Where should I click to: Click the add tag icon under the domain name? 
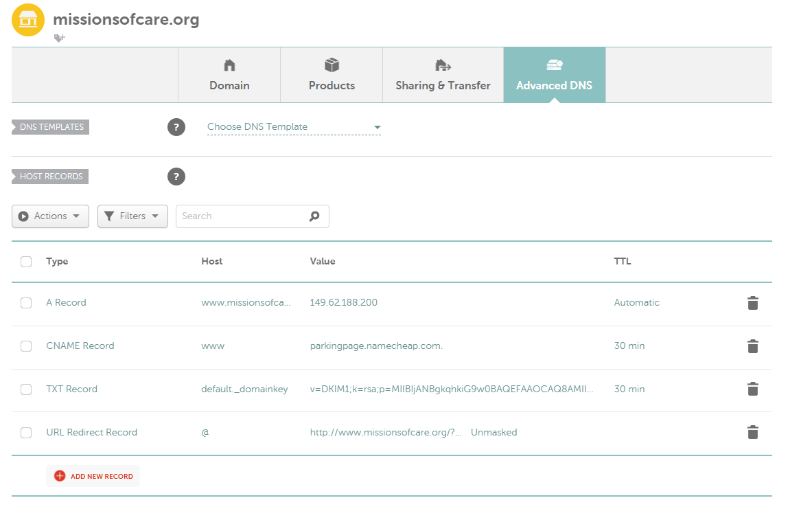click(60, 38)
